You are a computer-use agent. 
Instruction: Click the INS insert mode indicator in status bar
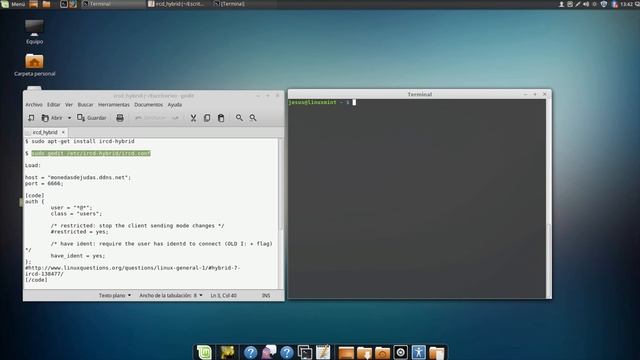[266, 295]
